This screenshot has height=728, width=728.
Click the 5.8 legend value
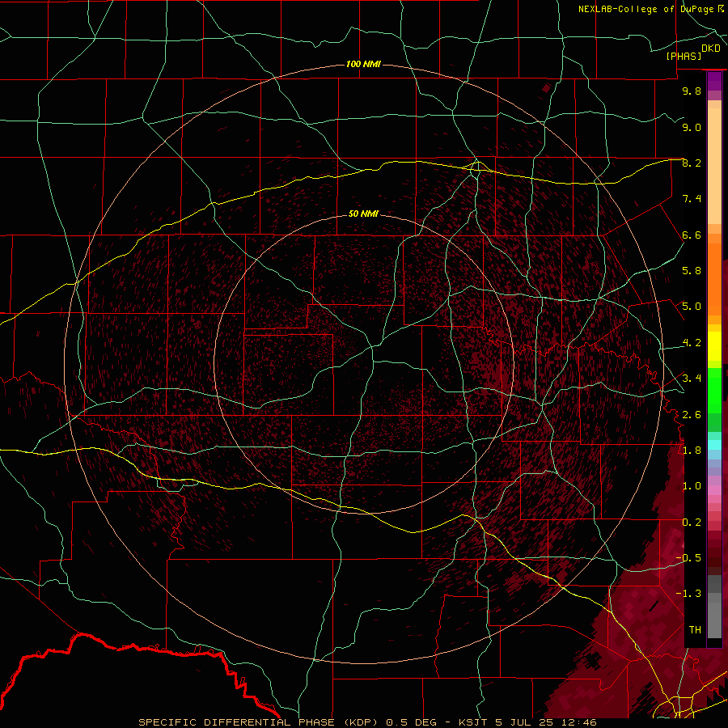(x=692, y=271)
